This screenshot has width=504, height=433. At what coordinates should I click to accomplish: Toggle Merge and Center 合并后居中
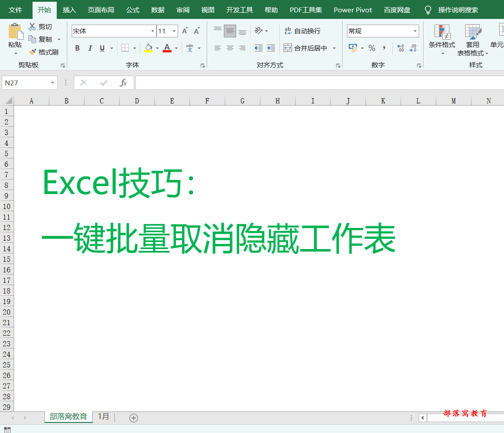(305, 48)
